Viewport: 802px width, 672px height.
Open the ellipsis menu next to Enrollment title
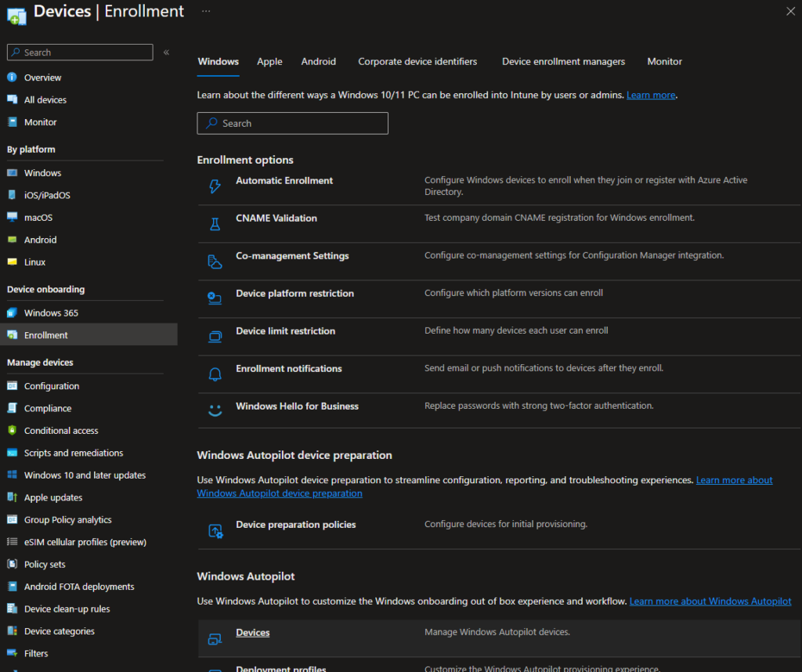(205, 12)
